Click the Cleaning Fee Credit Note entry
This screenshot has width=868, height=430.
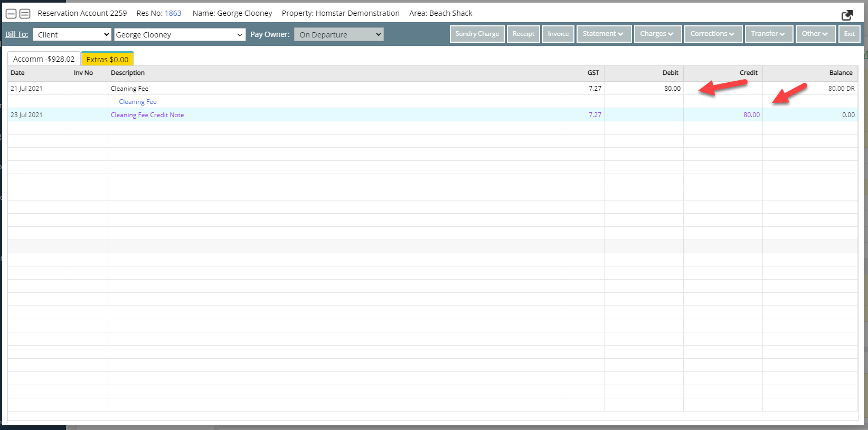(147, 115)
